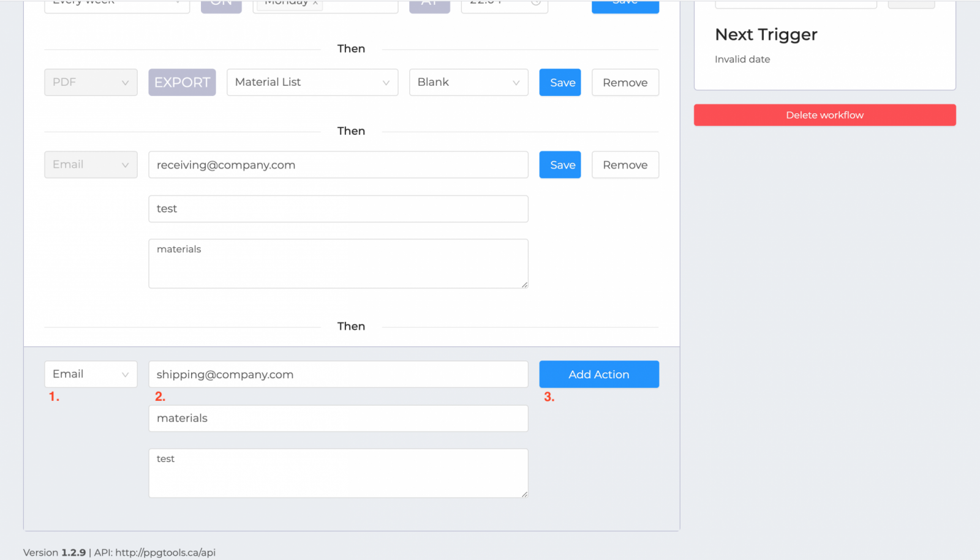Remove the Monday day tag
This screenshot has width=980, height=560.
click(315, 2)
